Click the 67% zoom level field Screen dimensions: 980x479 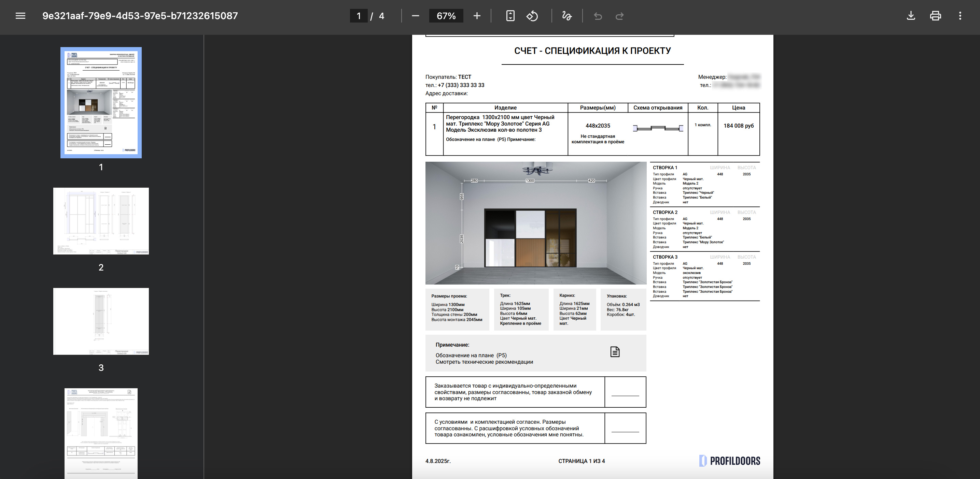point(446,16)
